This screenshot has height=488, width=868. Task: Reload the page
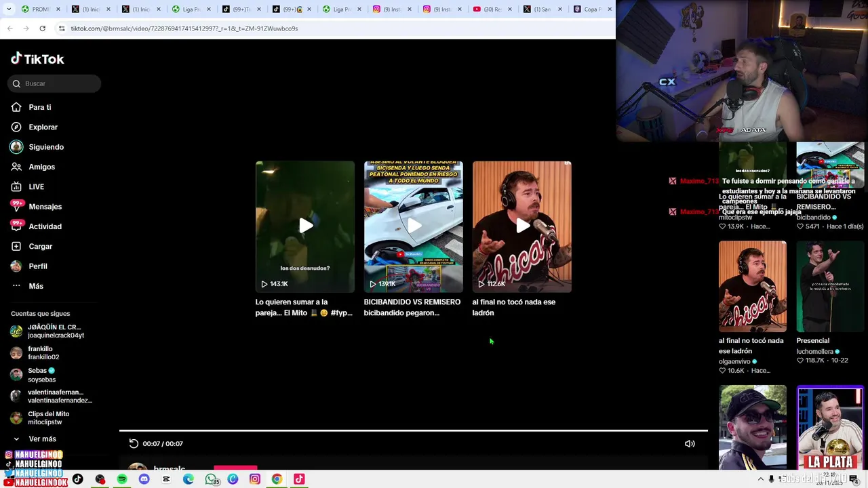[x=42, y=28]
